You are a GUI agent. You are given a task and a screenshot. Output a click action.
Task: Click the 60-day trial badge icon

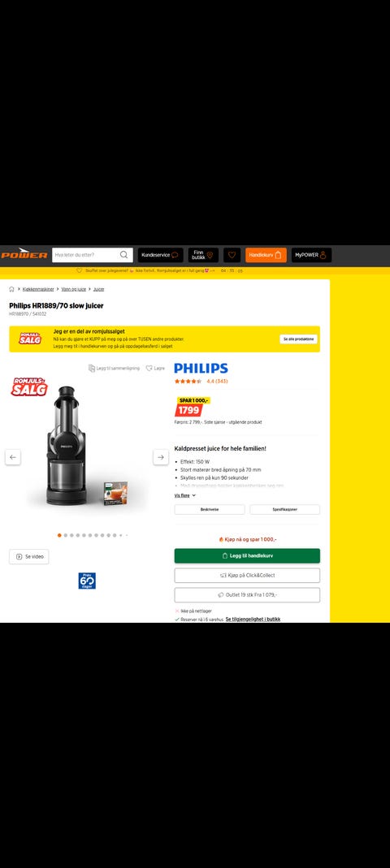(87, 581)
